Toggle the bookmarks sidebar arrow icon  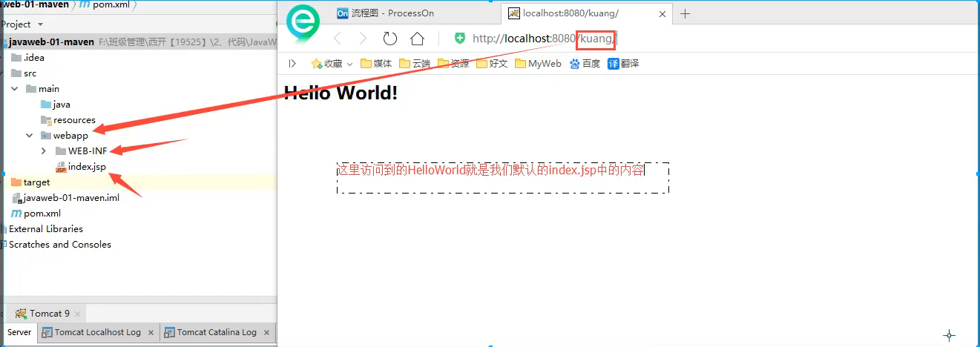[293, 64]
